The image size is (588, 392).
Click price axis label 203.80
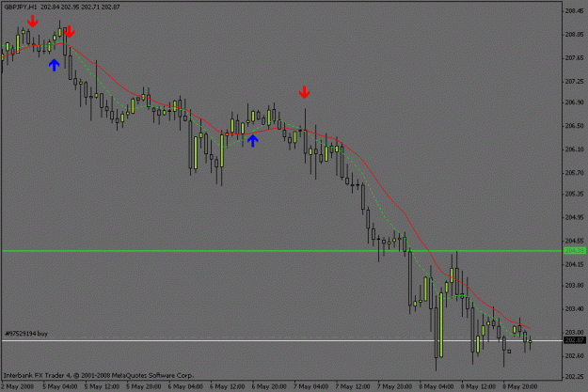point(575,285)
